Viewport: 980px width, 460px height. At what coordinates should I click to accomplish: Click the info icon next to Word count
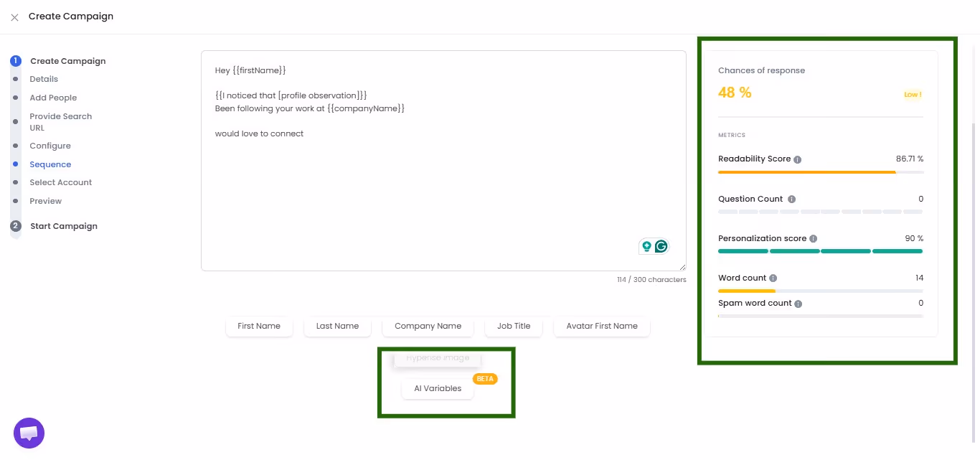click(x=773, y=278)
